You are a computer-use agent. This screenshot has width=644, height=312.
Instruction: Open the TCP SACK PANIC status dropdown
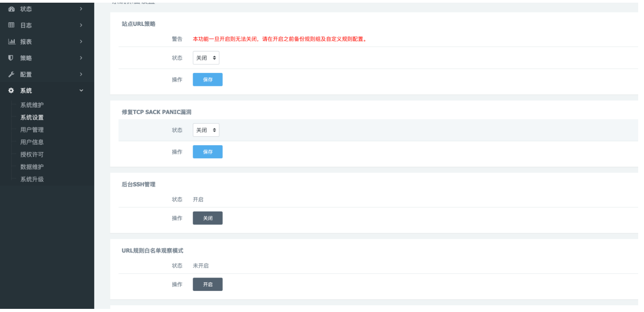(x=206, y=130)
